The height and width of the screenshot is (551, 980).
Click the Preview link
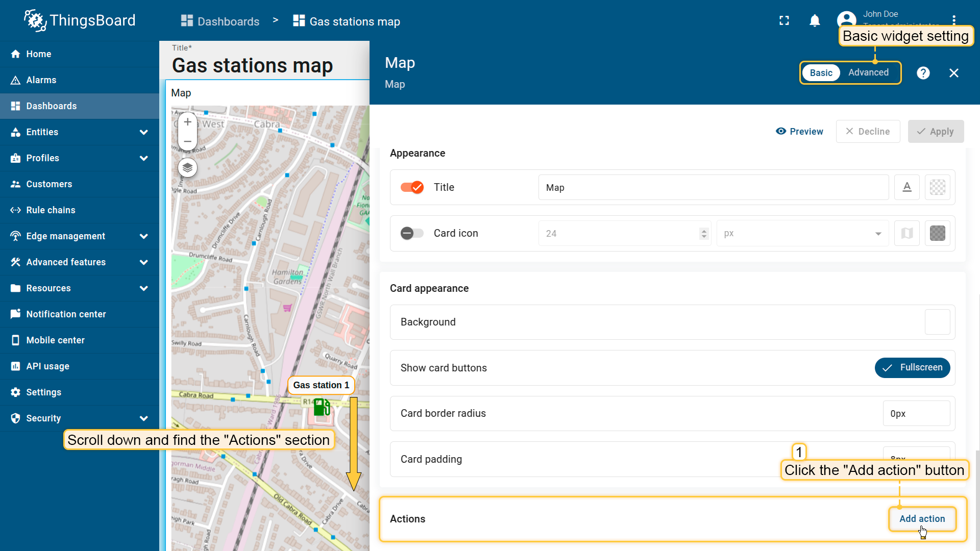[799, 132]
